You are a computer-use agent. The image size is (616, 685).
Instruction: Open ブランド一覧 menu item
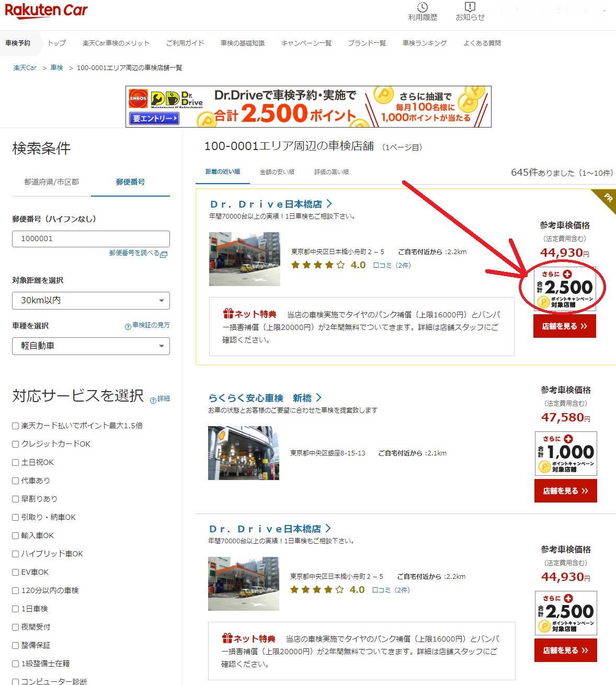click(x=367, y=43)
